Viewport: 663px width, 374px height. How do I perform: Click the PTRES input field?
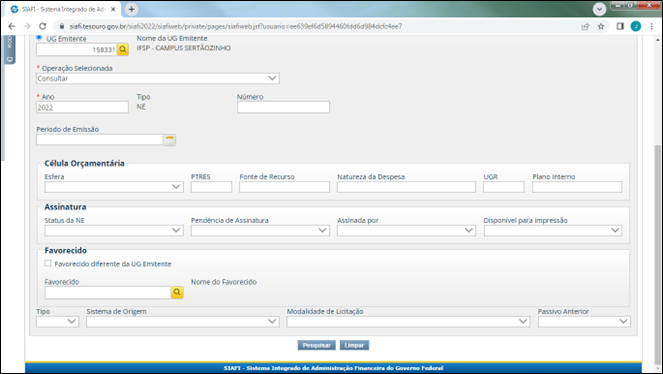click(211, 187)
